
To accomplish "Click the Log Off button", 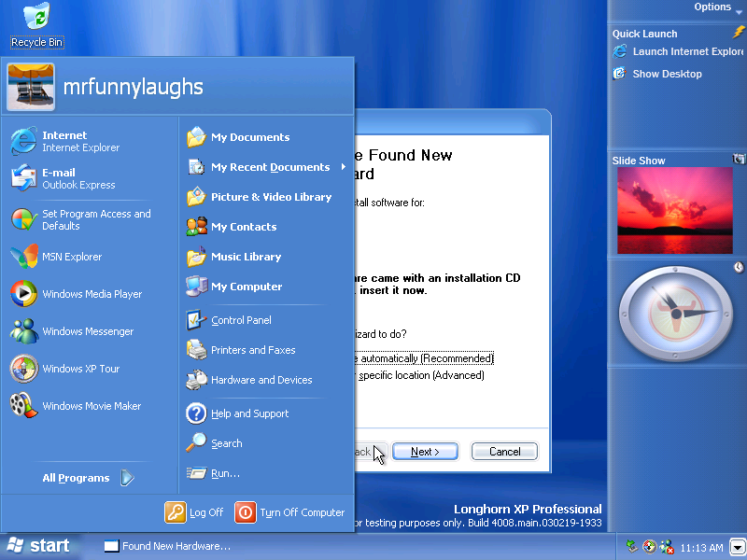I will tap(195, 512).
